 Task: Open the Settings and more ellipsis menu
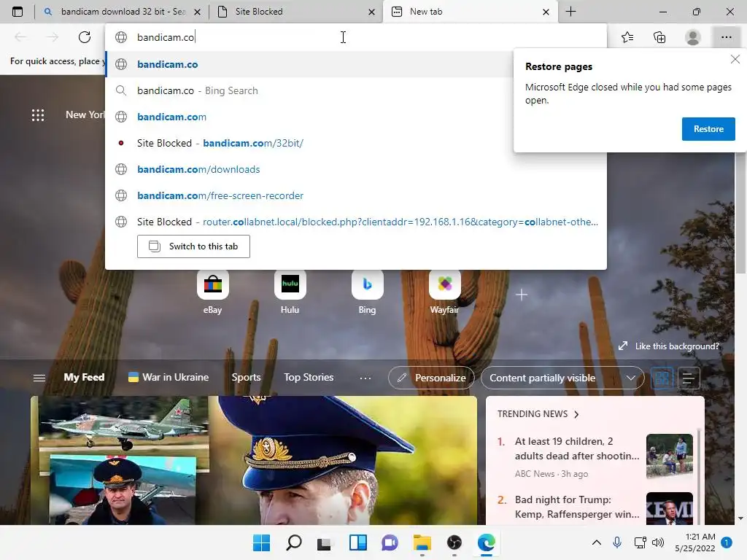coord(726,37)
